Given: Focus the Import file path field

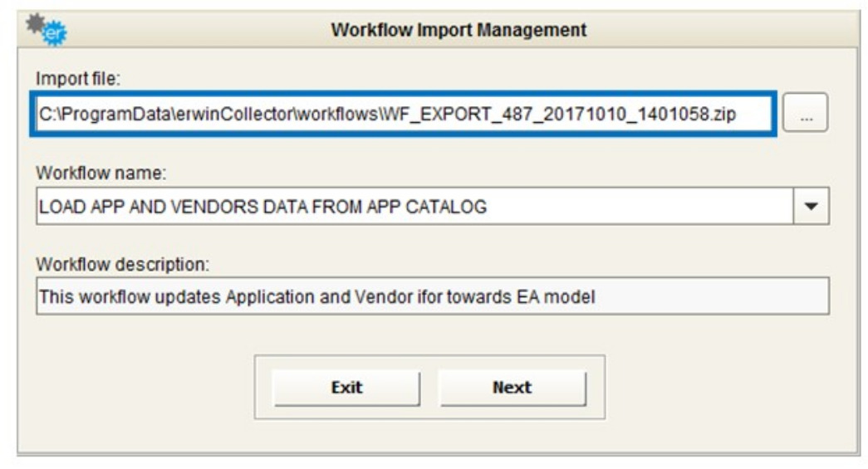Looking at the screenshot, I should 407,115.
